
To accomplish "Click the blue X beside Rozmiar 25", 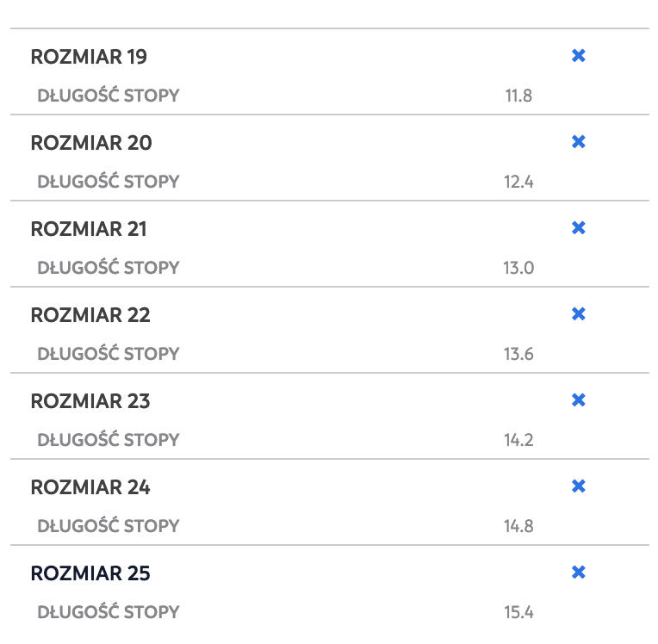I will coord(578,572).
